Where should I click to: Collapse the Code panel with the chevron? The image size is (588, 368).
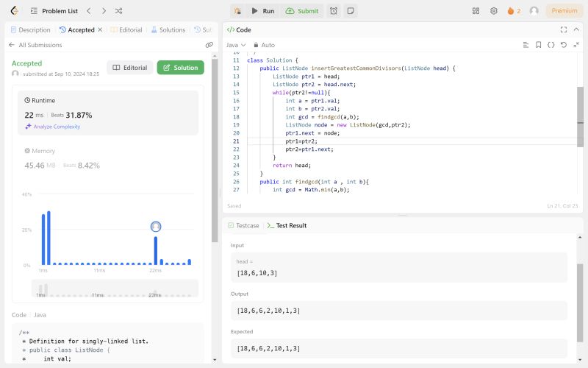577,29
